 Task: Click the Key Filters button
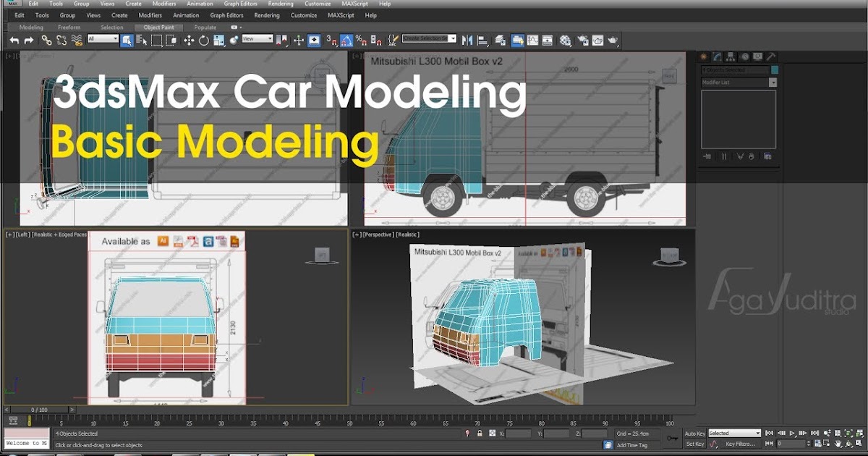pos(741,444)
